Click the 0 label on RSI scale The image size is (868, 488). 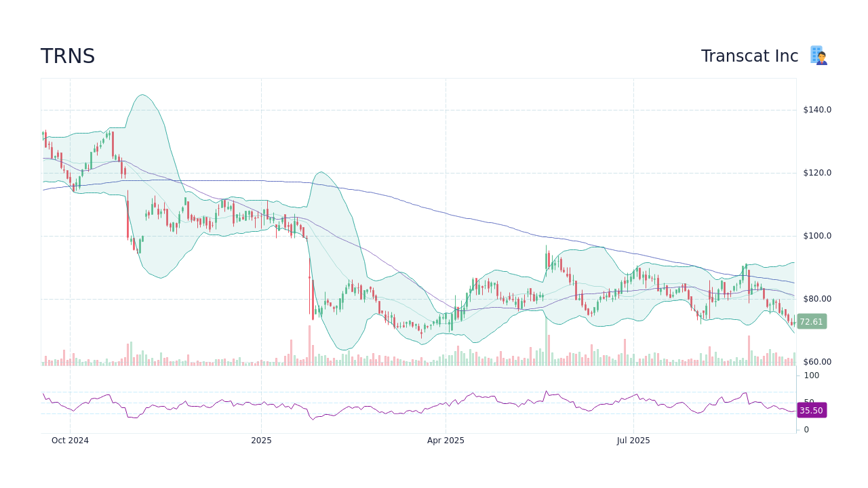point(806,429)
